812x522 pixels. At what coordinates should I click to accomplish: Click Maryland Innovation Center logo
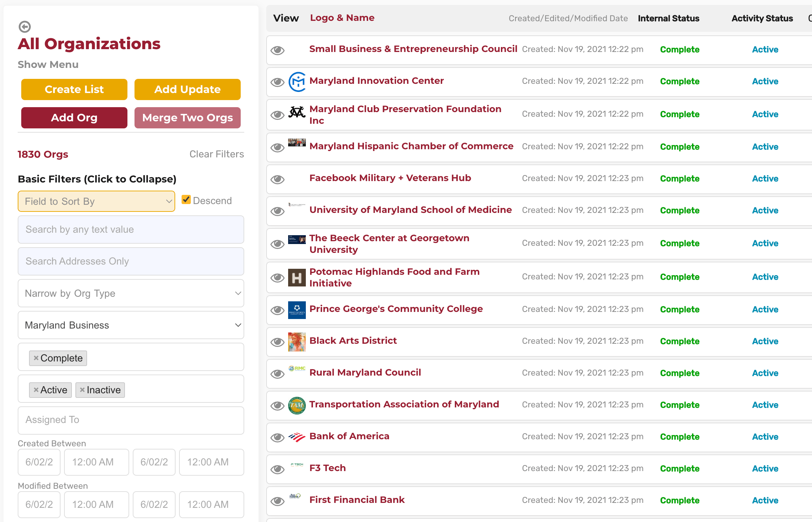[297, 82]
